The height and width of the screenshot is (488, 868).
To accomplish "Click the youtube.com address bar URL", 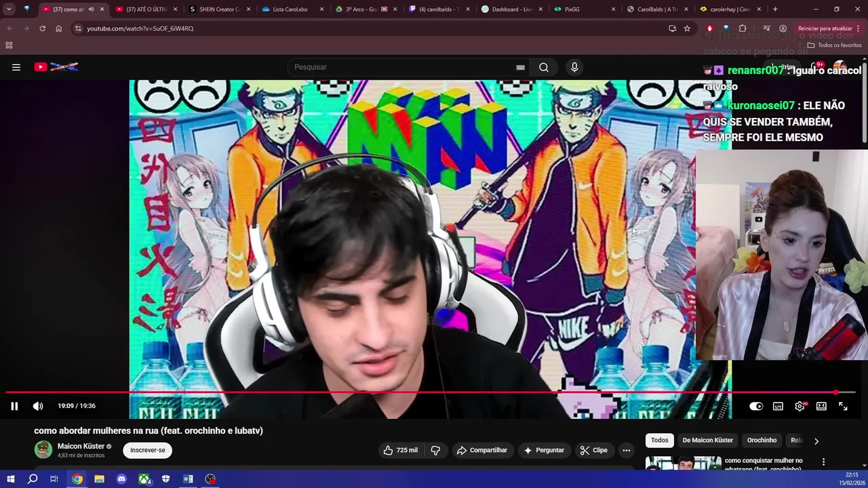I will pyautogui.click(x=140, y=28).
